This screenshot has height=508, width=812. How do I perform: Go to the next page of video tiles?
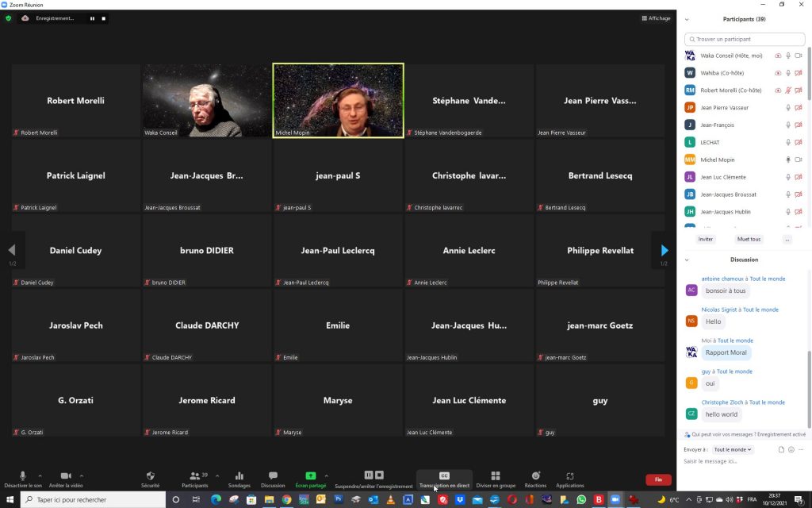(665, 251)
